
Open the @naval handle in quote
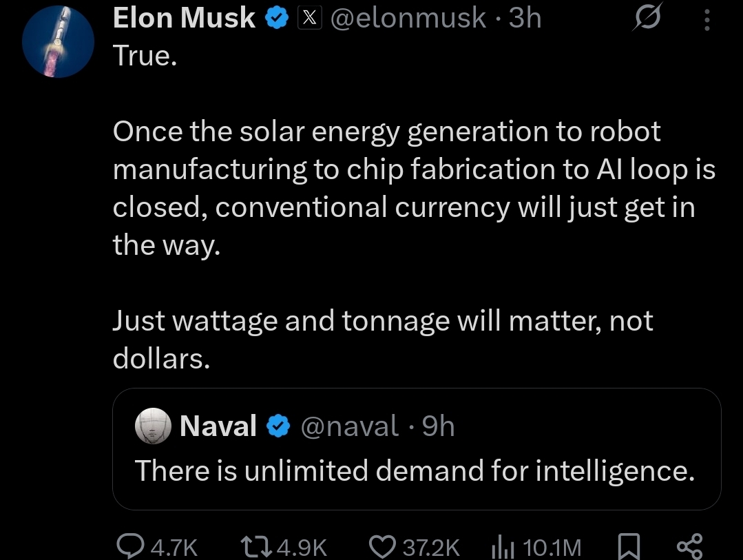tap(349, 427)
